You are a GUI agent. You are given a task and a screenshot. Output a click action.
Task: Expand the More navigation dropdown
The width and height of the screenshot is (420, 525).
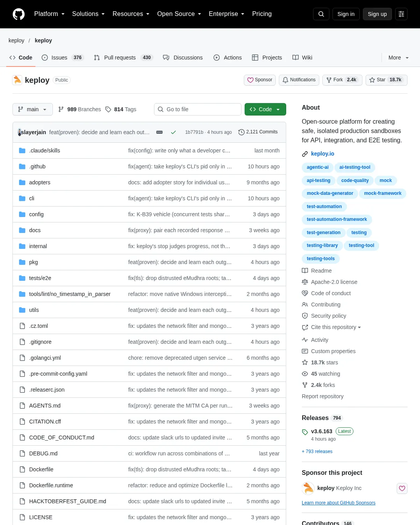[399, 58]
